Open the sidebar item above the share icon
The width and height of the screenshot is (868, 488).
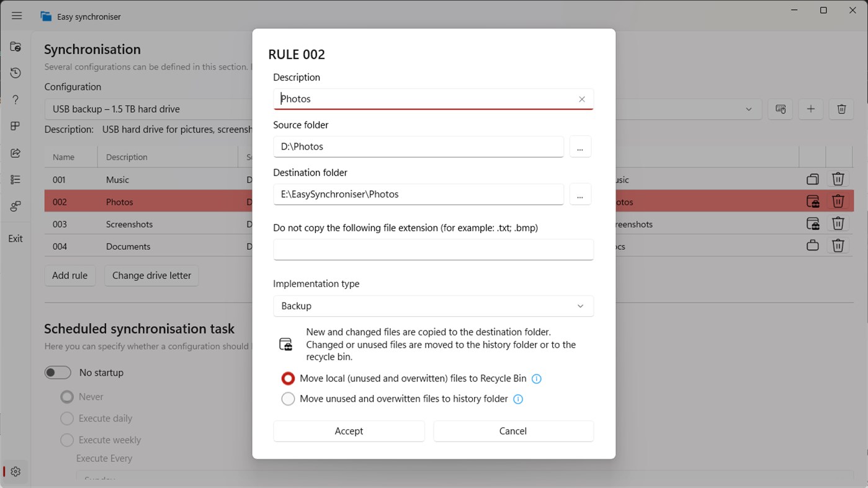click(16, 126)
